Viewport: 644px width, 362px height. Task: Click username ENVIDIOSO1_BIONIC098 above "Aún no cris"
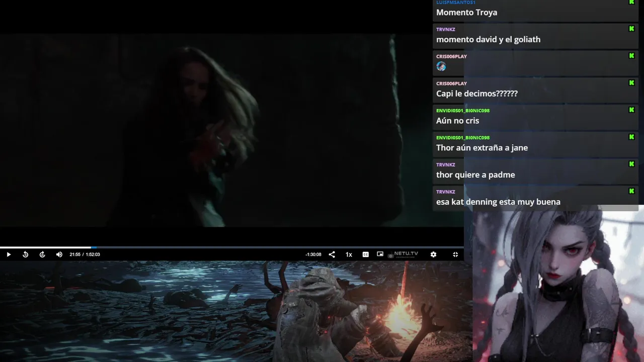point(463,111)
